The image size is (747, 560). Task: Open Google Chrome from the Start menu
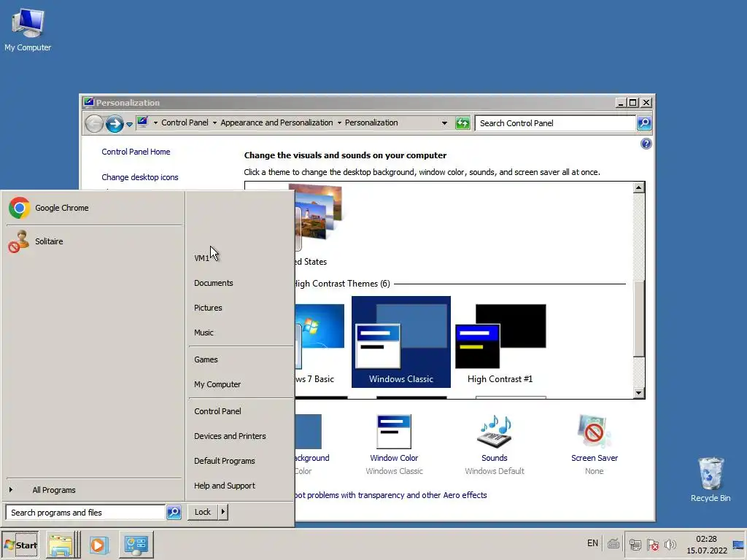pyautogui.click(x=94, y=208)
